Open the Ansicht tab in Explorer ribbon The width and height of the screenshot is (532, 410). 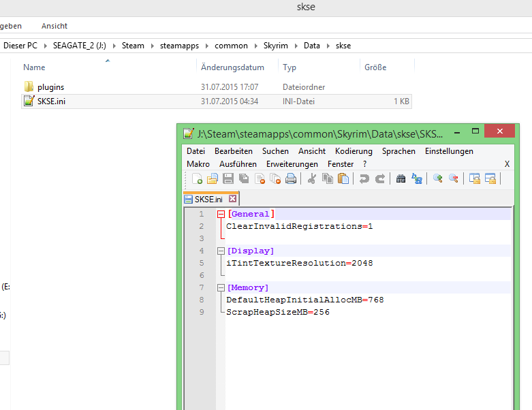pos(54,26)
